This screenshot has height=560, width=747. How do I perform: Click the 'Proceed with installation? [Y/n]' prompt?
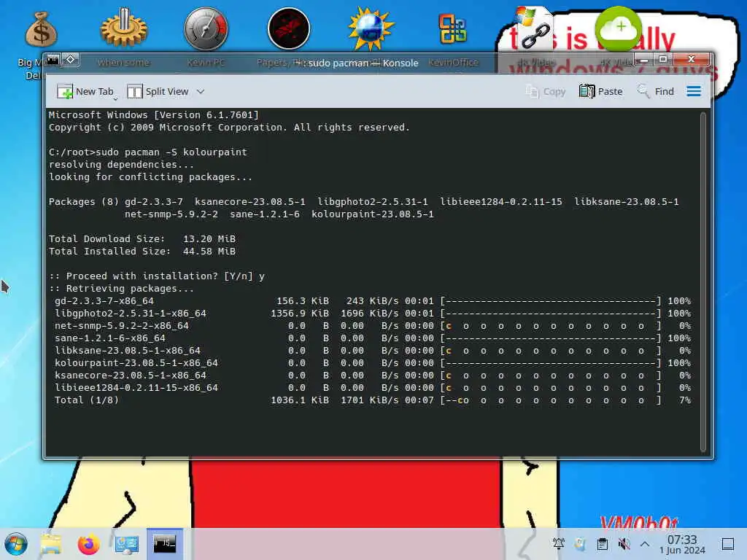(156, 276)
